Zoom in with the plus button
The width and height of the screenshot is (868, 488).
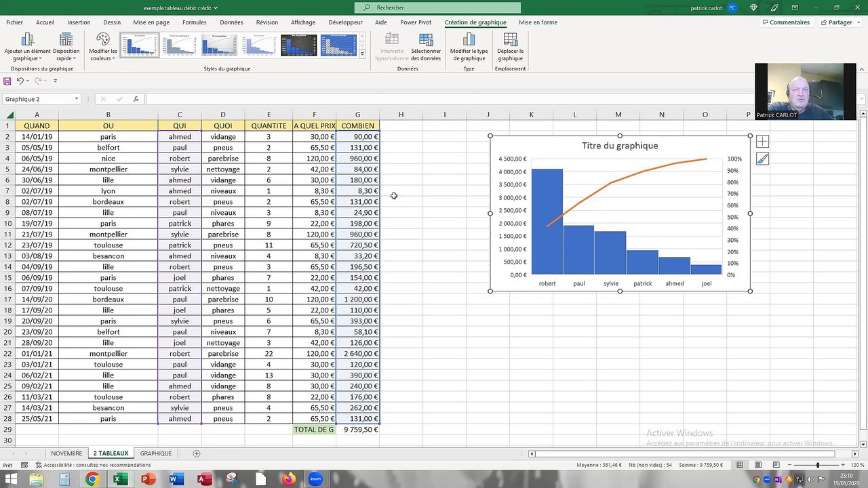[844, 465]
